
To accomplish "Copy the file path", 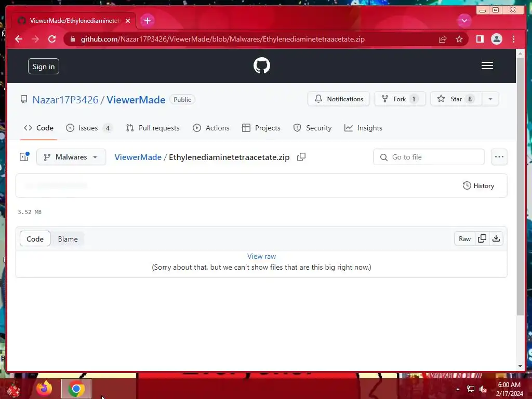I will click(301, 157).
